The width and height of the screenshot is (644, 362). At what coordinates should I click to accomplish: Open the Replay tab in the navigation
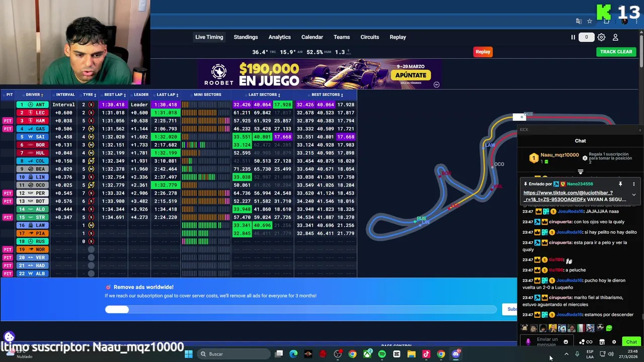tap(397, 37)
